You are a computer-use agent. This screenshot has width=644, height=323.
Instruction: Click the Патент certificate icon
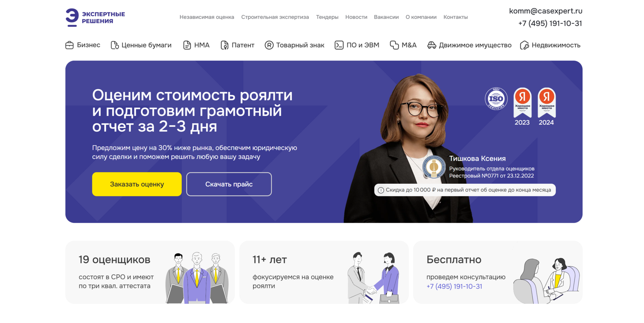pos(225,45)
